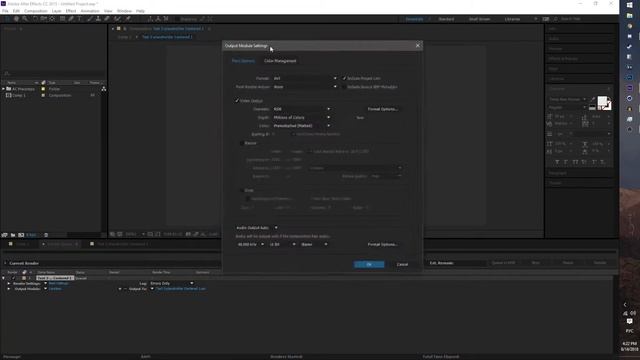The image size is (640, 360).
Task: Select the Eraser tool
Action: click(107, 19)
